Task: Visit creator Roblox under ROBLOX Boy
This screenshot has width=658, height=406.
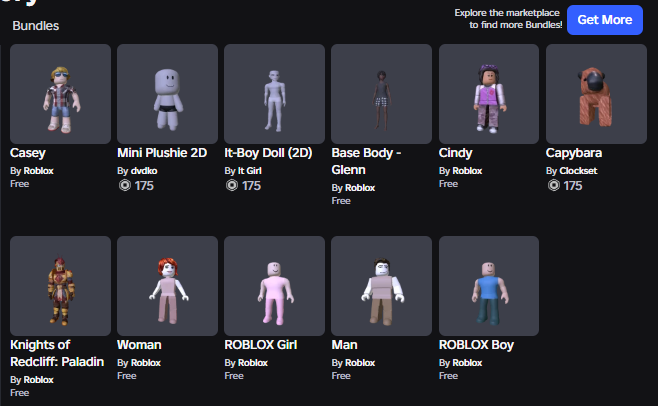Action: (467, 363)
